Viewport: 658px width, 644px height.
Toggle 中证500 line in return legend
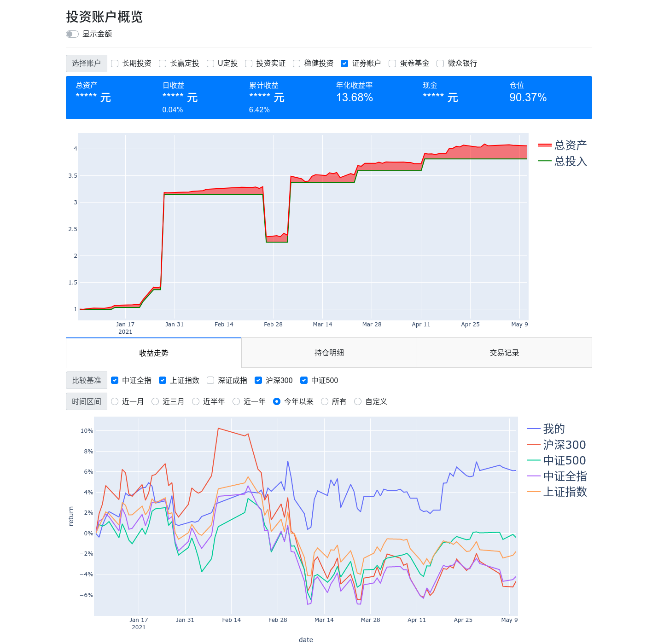point(557,460)
